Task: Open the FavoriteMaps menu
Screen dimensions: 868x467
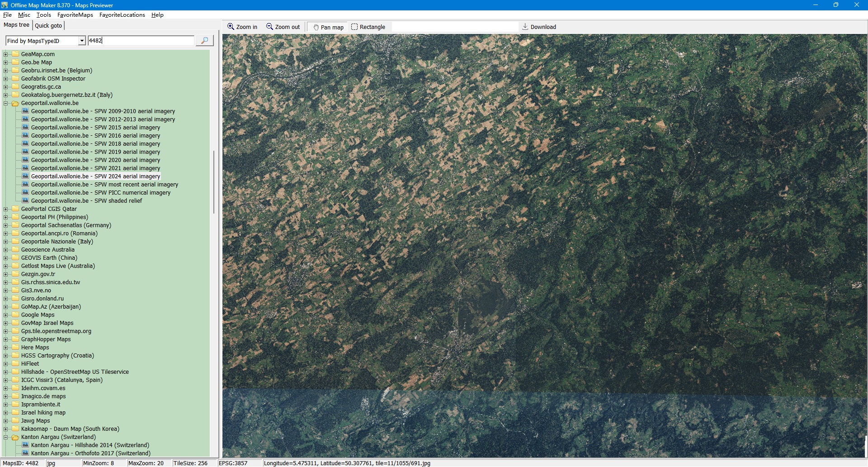Action: pos(75,15)
